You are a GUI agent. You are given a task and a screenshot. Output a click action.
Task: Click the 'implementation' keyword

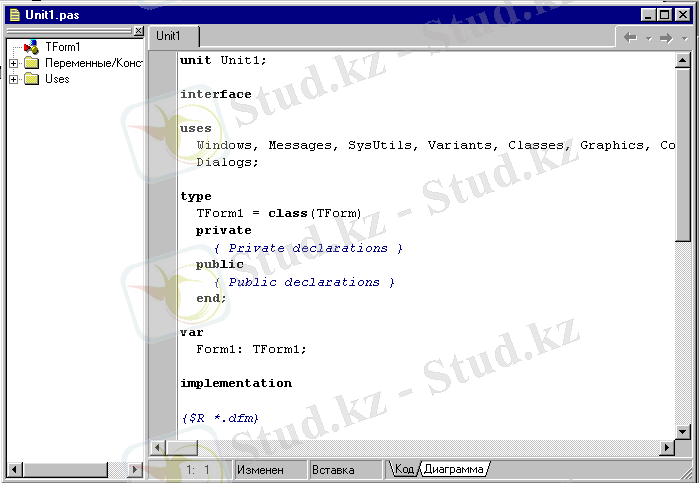pos(236,383)
